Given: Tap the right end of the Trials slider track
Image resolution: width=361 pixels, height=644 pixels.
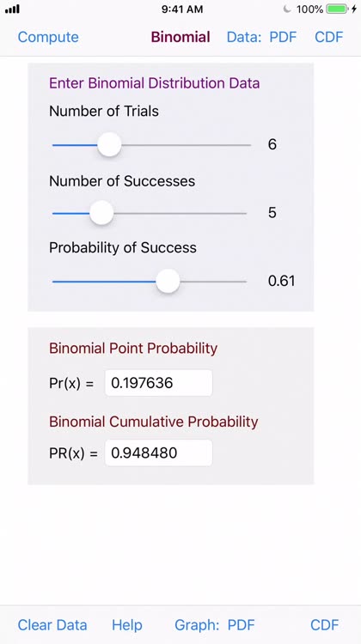Looking at the screenshot, I should point(247,145).
